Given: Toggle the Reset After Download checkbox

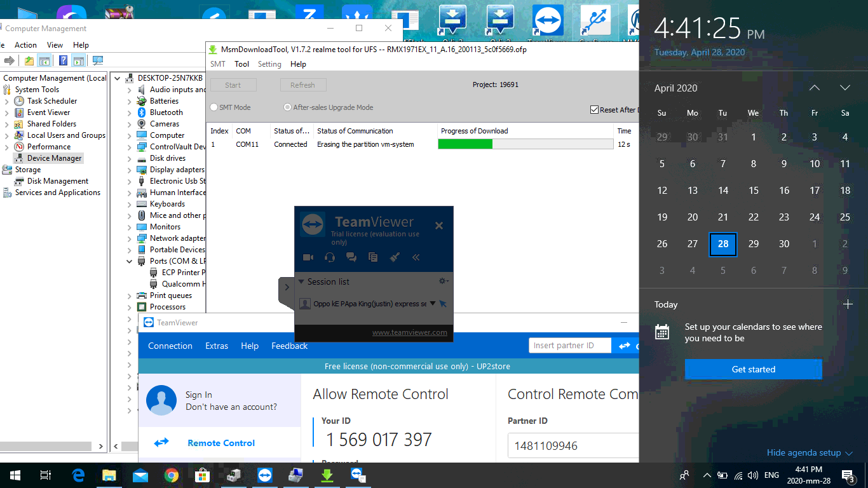Looking at the screenshot, I should point(595,110).
